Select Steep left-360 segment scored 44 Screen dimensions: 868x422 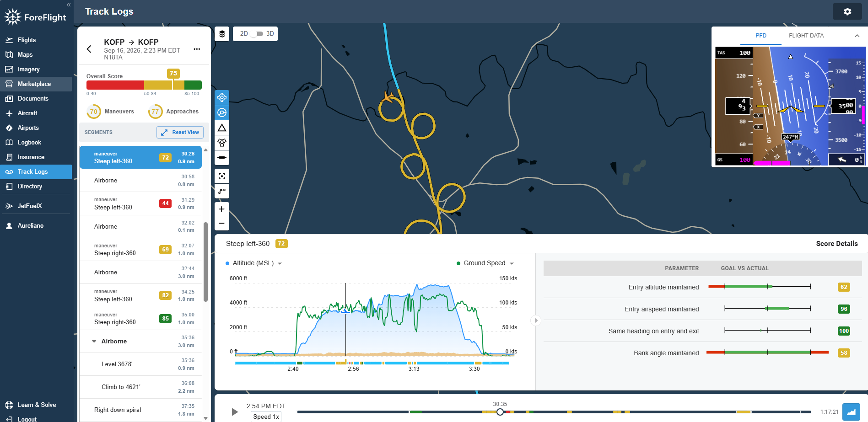[x=141, y=203]
